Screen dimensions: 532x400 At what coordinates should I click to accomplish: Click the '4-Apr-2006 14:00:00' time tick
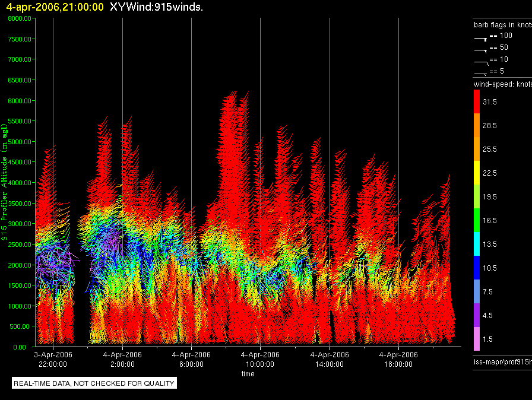(x=330, y=359)
